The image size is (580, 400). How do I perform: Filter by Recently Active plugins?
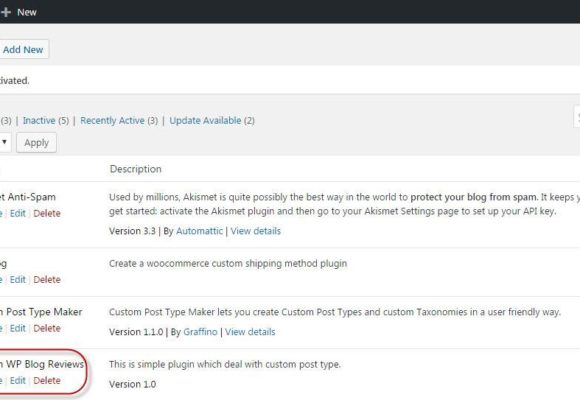(112, 121)
